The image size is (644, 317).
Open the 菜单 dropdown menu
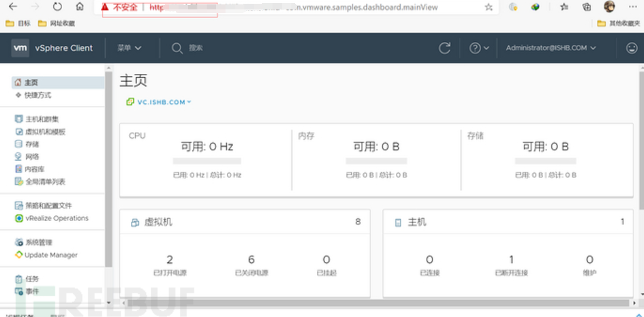[129, 48]
